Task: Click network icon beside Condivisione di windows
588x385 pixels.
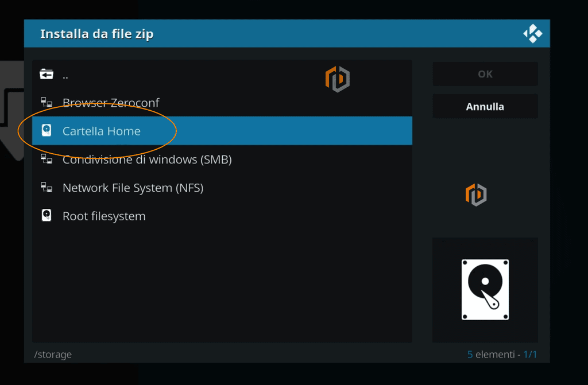Action: [47, 159]
